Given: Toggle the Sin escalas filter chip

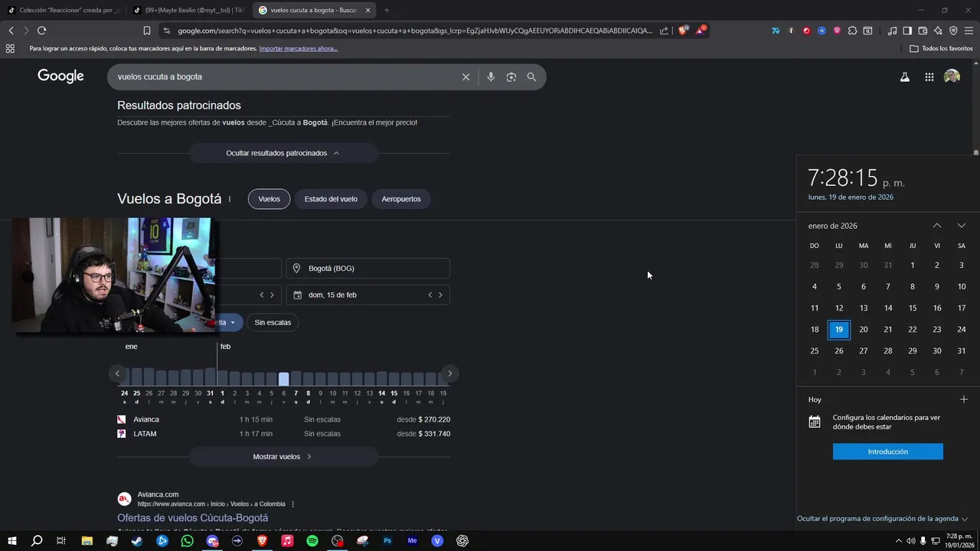Looking at the screenshot, I should pyautogui.click(x=273, y=322).
